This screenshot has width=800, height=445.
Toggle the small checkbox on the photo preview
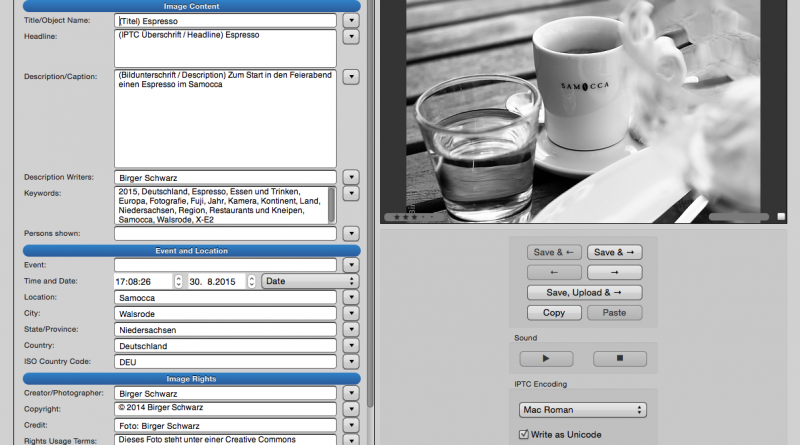pos(782,216)
